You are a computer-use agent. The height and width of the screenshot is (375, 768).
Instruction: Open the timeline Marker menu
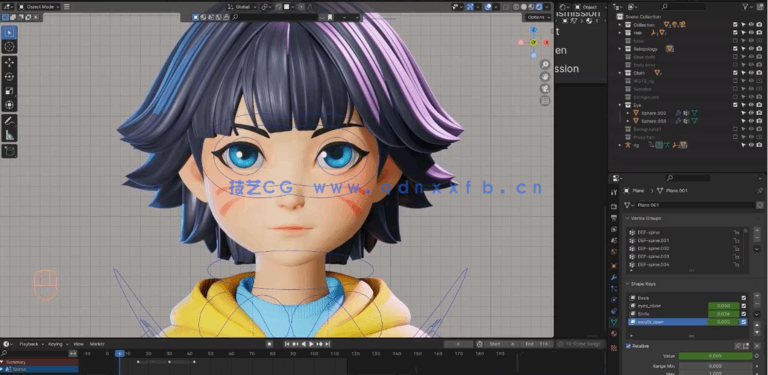[x=97, y=344]
